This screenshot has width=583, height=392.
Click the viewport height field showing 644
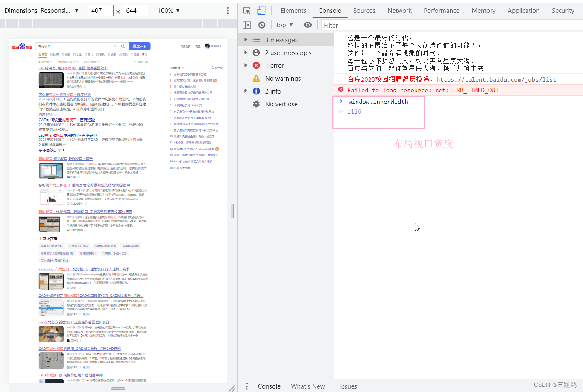click(135, 10)
